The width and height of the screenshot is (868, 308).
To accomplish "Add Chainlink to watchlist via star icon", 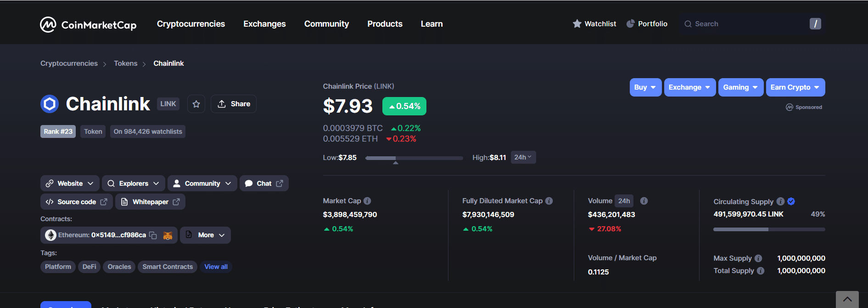I will [x=196, y=104].
